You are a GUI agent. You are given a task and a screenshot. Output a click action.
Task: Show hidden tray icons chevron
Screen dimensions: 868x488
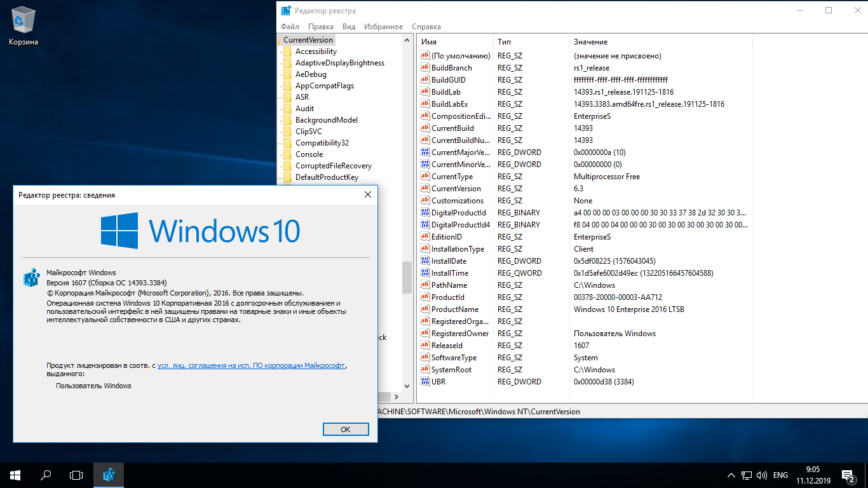pyautogui.click(x=731, y=475)
